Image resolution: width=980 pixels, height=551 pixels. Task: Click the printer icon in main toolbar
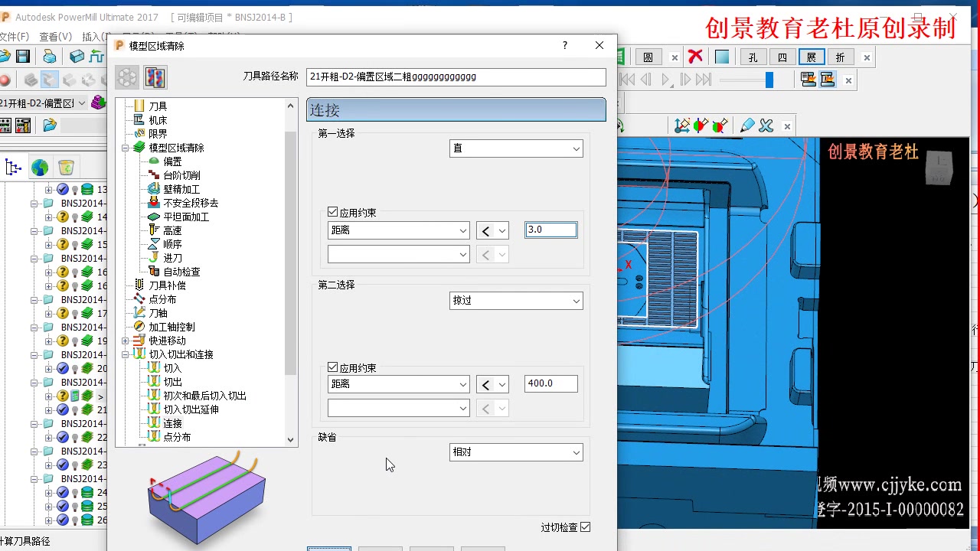(50, 57)
